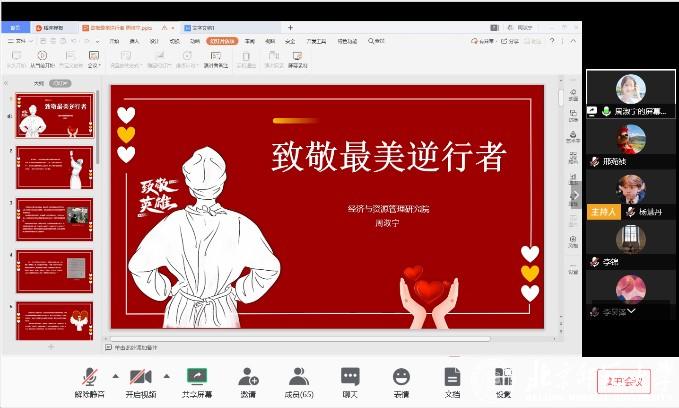Open the 设置 settings icon

[503, 377]
